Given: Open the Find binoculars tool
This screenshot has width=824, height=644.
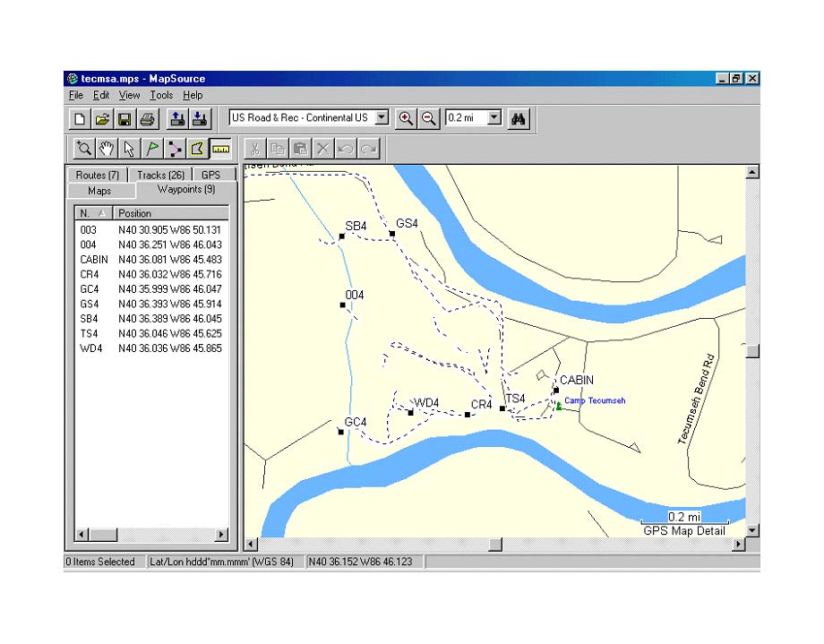Looking at the screenshot, I should (518, 118).
